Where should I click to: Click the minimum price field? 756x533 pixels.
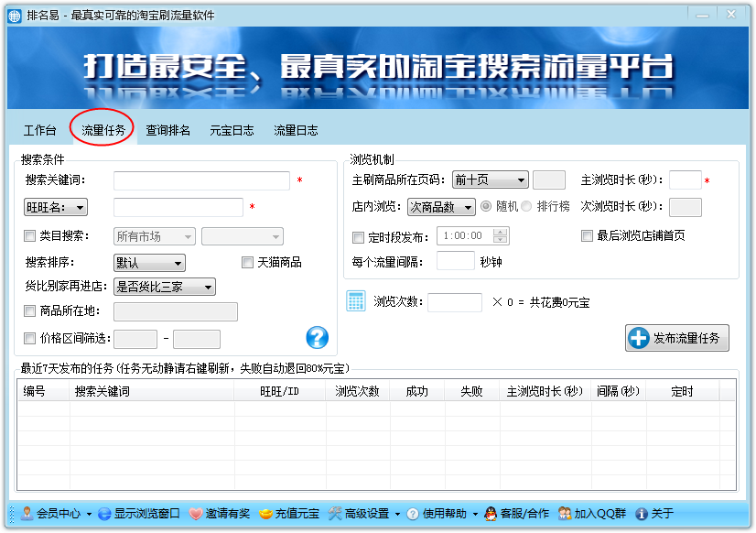coord(135,339)
